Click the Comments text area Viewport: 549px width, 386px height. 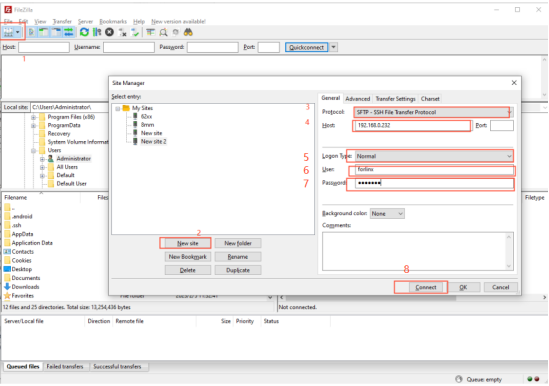pos(418,251)
